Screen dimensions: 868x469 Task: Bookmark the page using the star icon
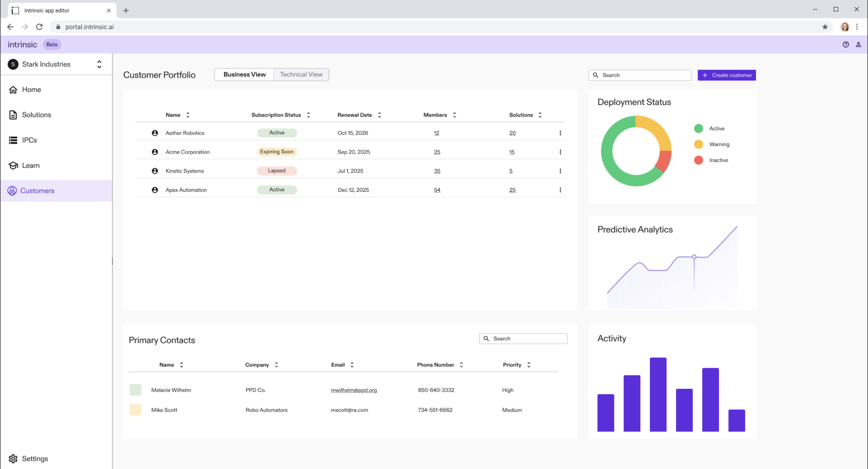click(x=825, y=27)
